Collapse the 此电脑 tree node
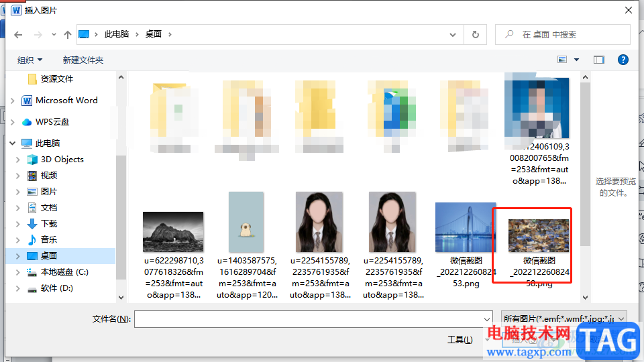Image resolution: width=644 pixels, height=362 pixels. tap(13, 143)
